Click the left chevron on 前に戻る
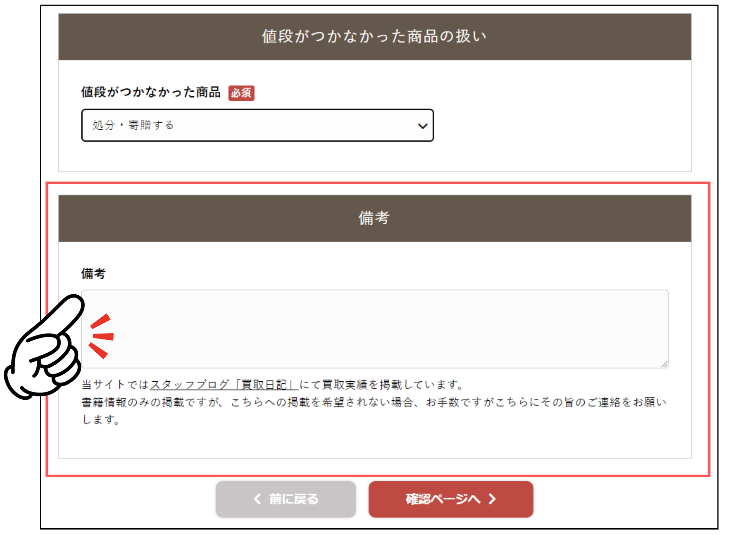Screen dimensions: 756x536 [x=257, y=499]
